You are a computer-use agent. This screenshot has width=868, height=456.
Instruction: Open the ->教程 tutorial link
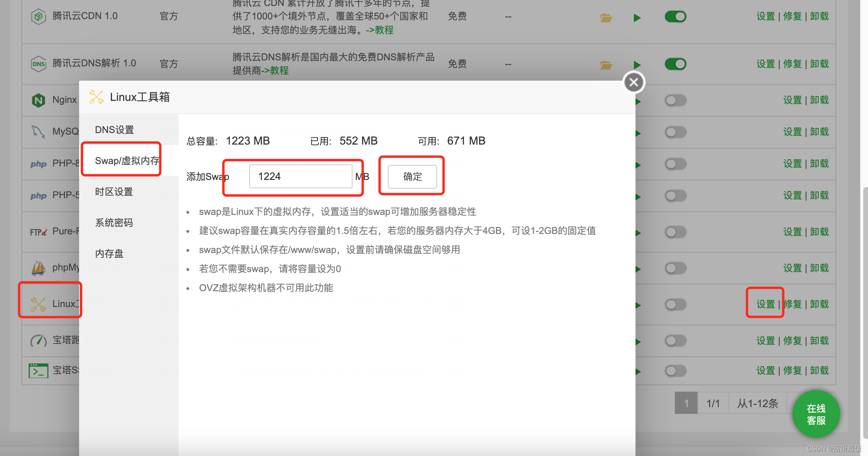coord(380,30)
